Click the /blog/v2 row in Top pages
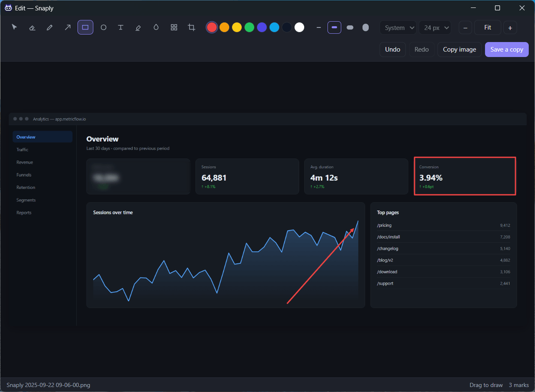 (x=443, y=260)
